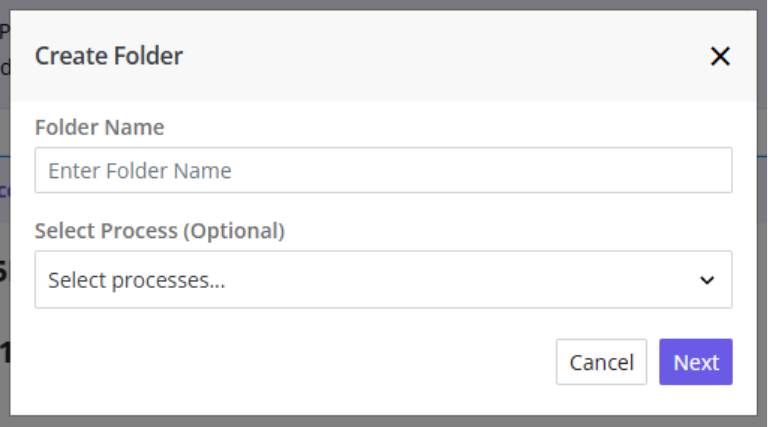Viewport: 768px width, 427px height.
Task: Proceed to next step with Next
Action: [x=696, y=362]
